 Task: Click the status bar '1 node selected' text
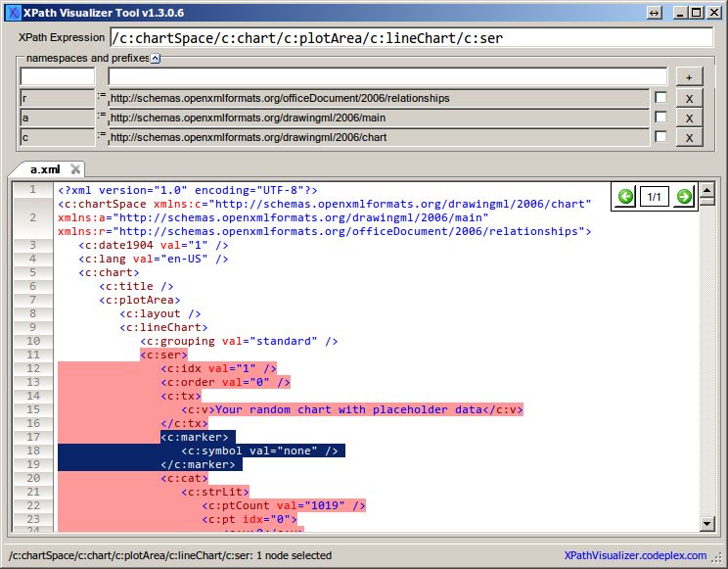(294, 555)
